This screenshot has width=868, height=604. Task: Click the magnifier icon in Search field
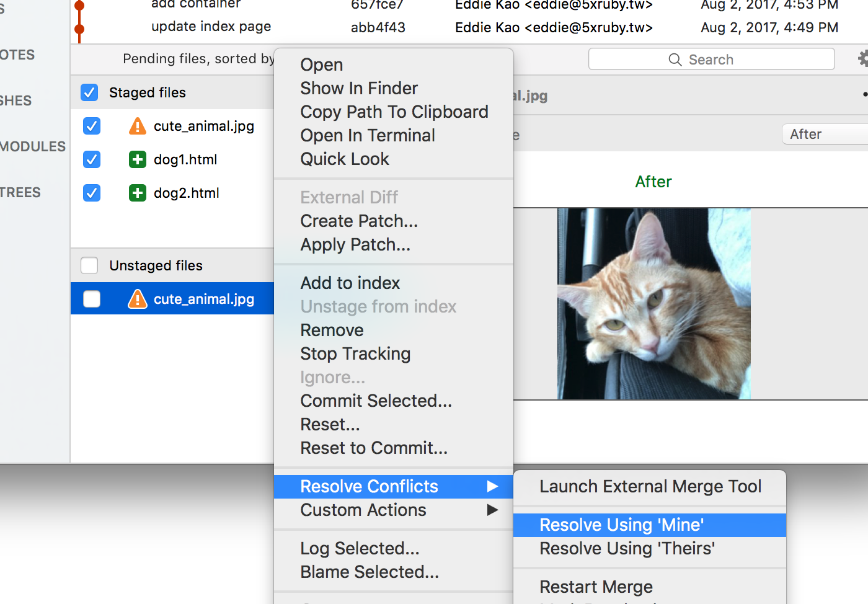pos(675,60)
